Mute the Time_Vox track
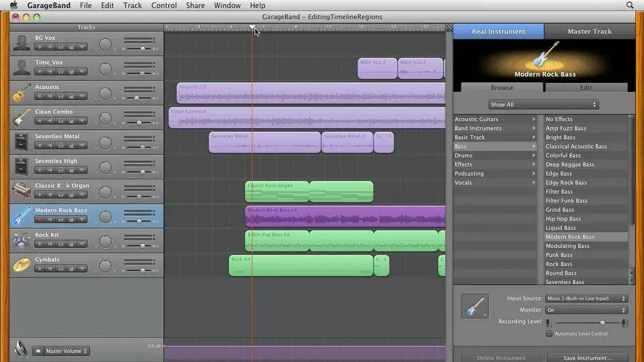Image resolution: width=644 pixels, height=362 pixels. (x=50, y=72)
